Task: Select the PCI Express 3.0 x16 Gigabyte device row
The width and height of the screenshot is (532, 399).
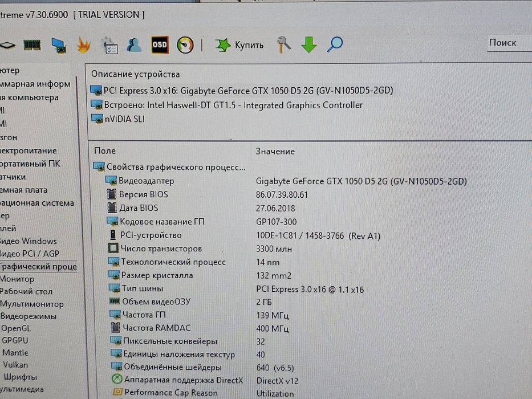Action: 242,91
